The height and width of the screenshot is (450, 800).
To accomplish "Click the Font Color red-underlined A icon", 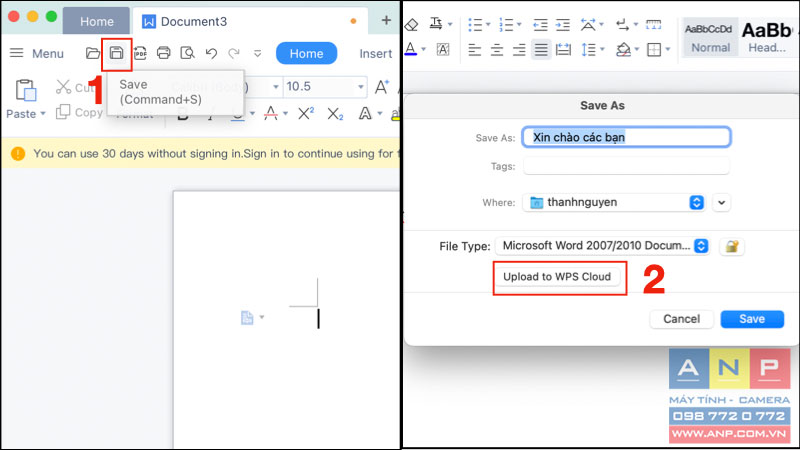I will pos(271,113).
